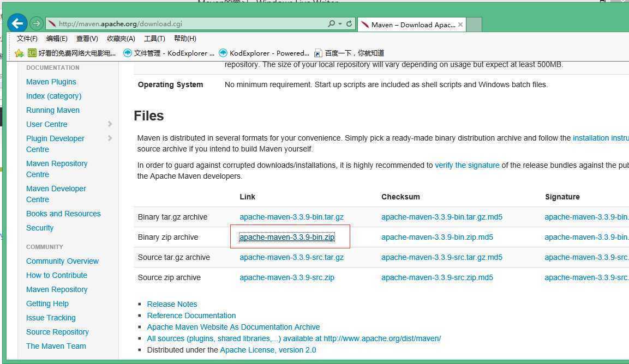Open the Reference Documentation link
The width and height of the screenshot is (629, 364).
191,316
